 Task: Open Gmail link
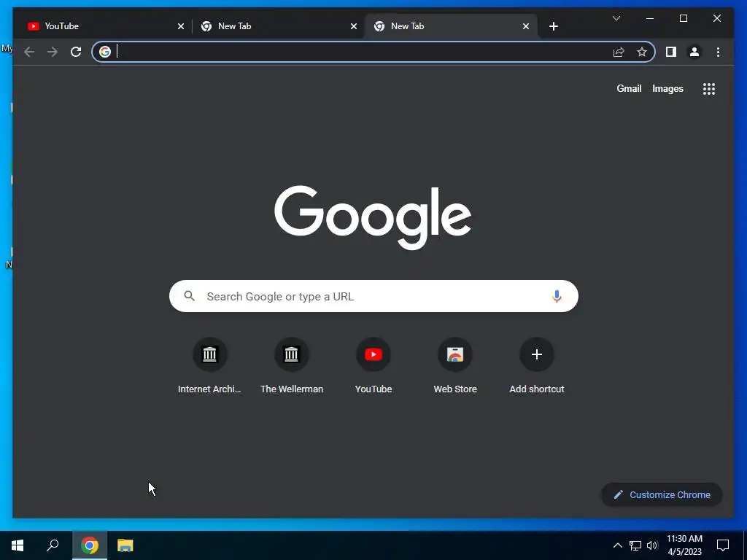tap(629, 88)
